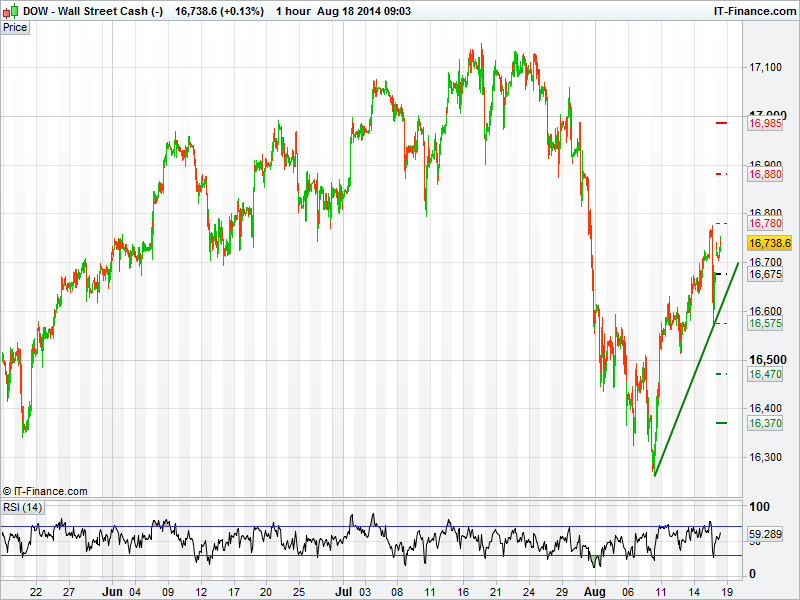The width and height of the screenshot is (800, 600).
Task: Click the DOW - Wall Street Cash title
Action: [84, 10]
